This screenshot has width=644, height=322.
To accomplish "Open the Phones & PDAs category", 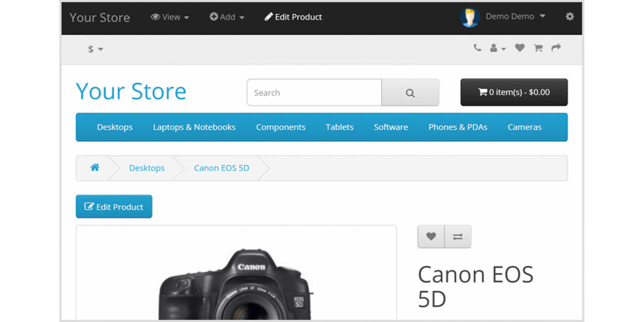I will (x=458, y=127).
